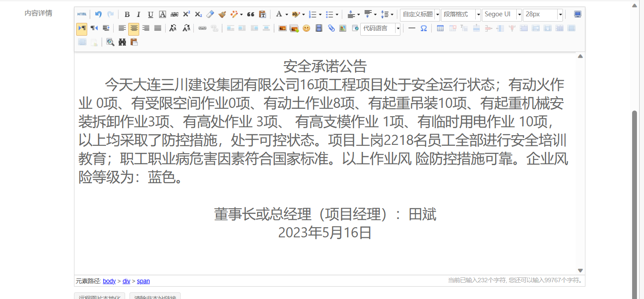
Task: Toggle blockquote style
Action: coord(251,15)
